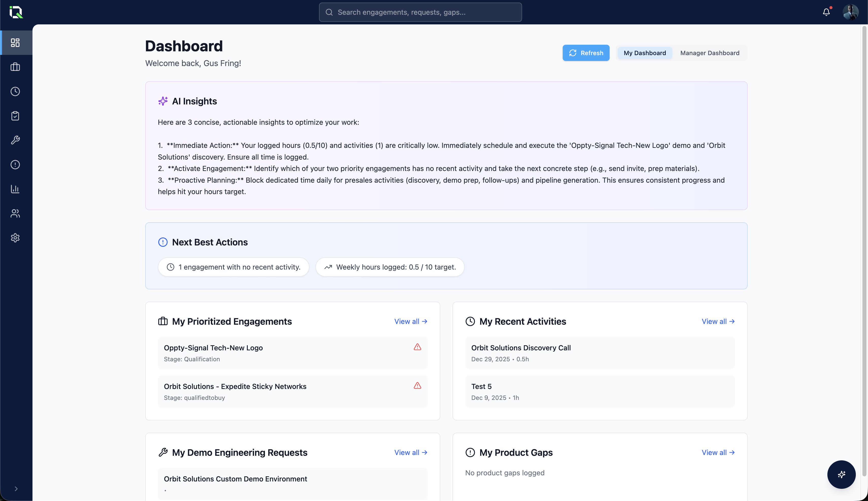Expand the sidebar with the chevron arrow
868x501 pixels.
pos(16,489)
